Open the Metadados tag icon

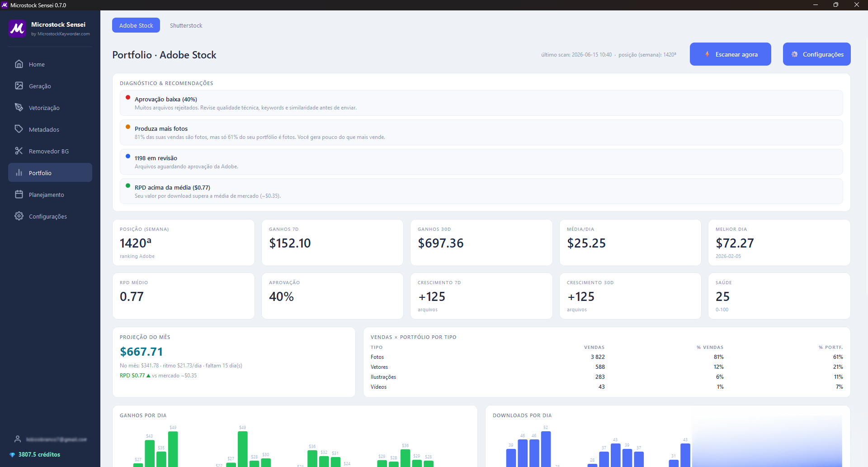pos(19,129)
